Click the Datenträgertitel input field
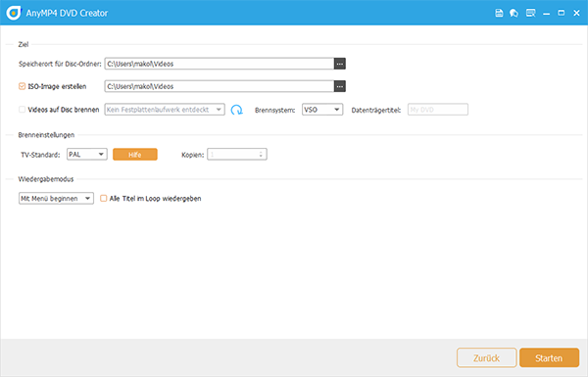The height and width of the screenshot is (377, 588). point(438,110)
